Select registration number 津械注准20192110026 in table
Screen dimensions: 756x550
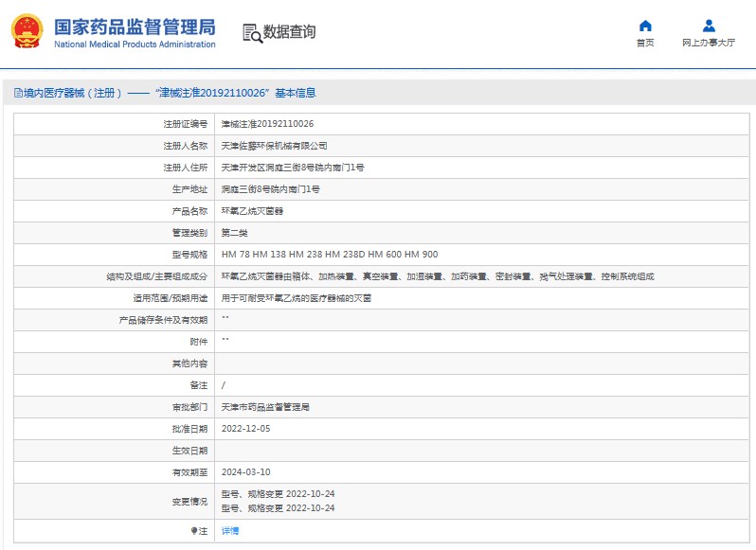pyautogui.click(x=267, y=124)
